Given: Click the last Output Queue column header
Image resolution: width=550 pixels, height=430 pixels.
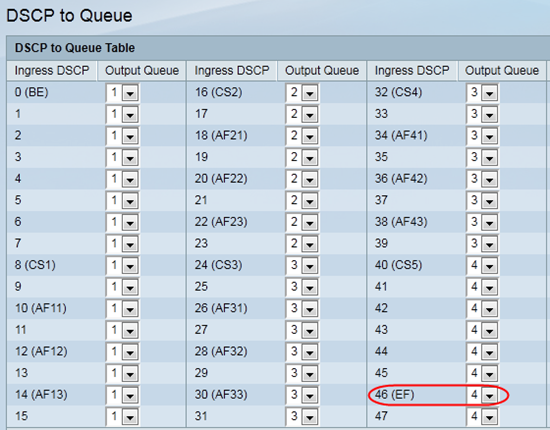Looking at the screenshot, I should tap(502, 71).
